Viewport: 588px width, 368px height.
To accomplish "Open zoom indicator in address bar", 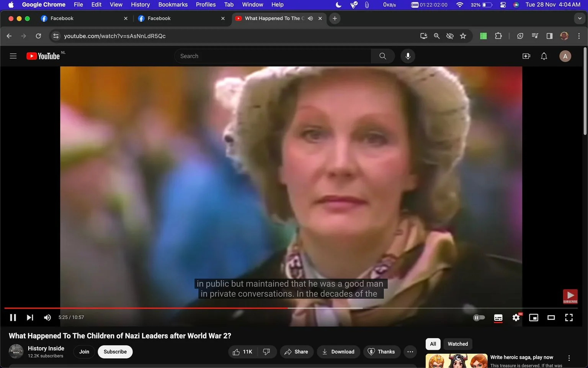I will pos(436,36).
